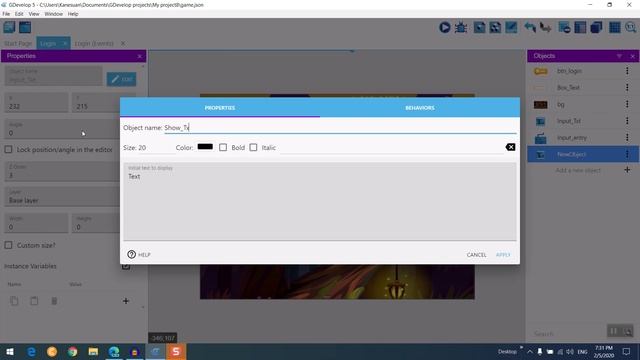
Task: Open the debugger bug icon
Action: tap(461, 27)
